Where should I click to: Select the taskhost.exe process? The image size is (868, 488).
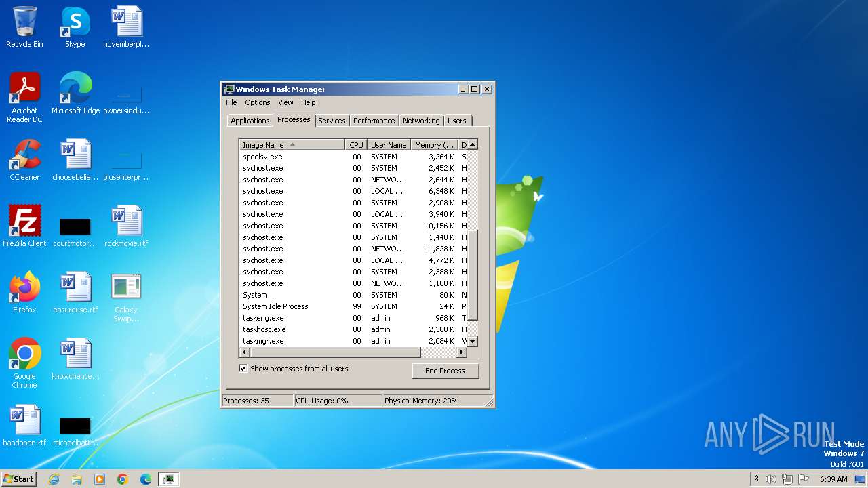(353, 329)
